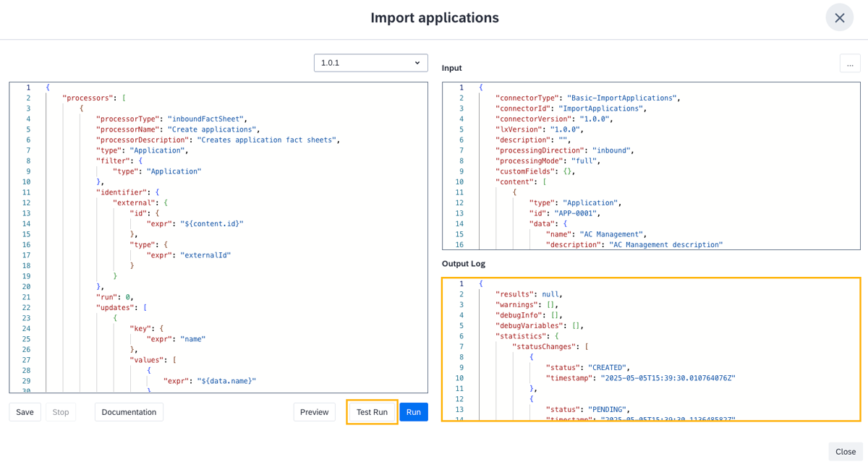This screenshot has width=868, height=467.
Task: Click the "${content.id}" expression line
Action: 195,223
